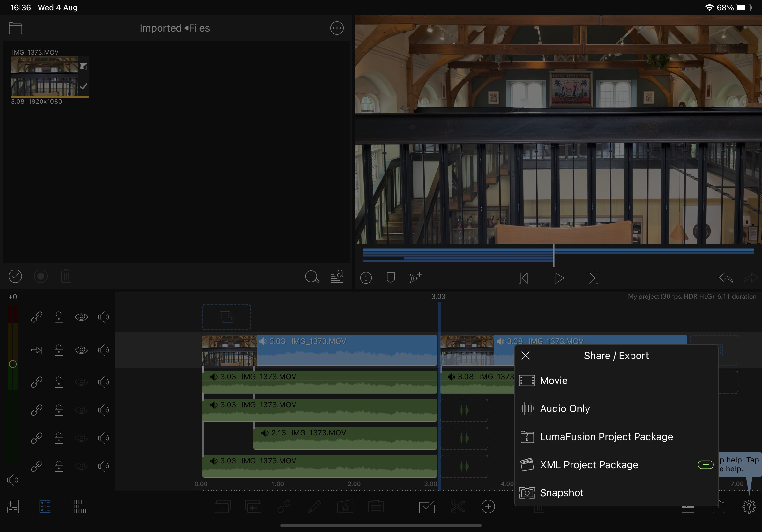Tap the battery indicator in the status bar

point(744,8)
